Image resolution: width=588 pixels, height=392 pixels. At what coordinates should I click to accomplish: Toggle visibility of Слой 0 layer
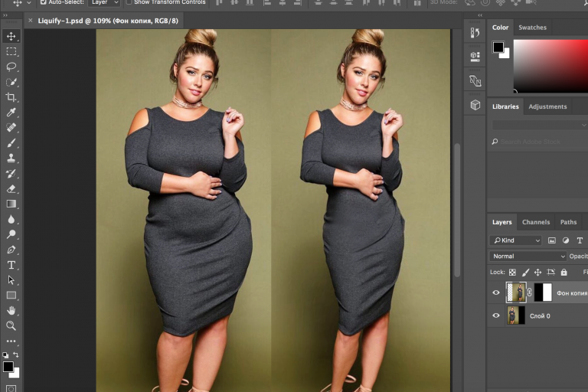(496, 315)
